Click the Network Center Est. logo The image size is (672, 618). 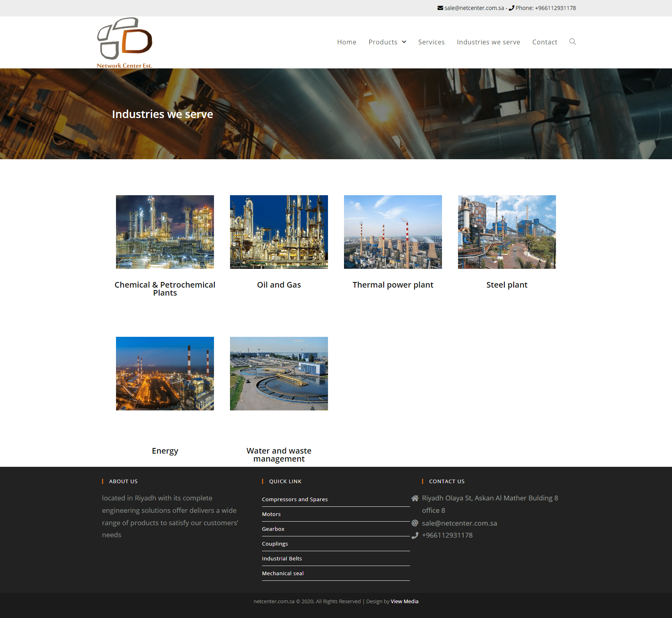[124, 42]
